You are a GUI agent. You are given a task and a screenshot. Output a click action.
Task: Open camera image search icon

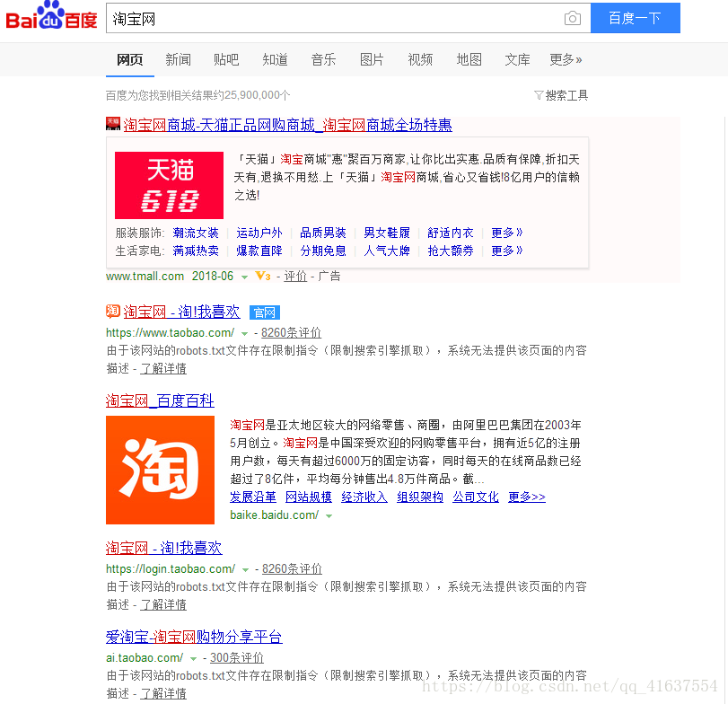point(573,18)
